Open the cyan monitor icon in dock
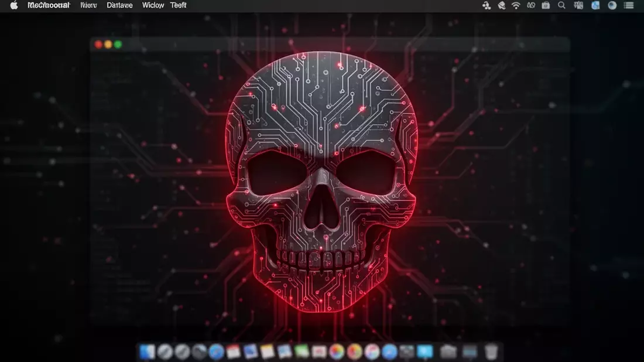Image resolution: width=644 pixels, height=362 pixels. pyautogui.click(x=424, y=351)
